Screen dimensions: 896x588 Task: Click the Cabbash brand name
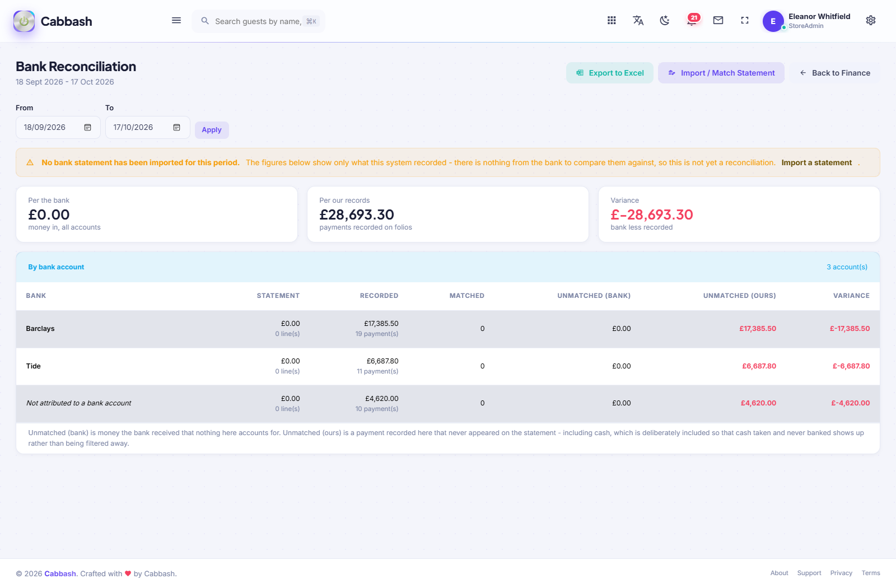pos(67,21)
